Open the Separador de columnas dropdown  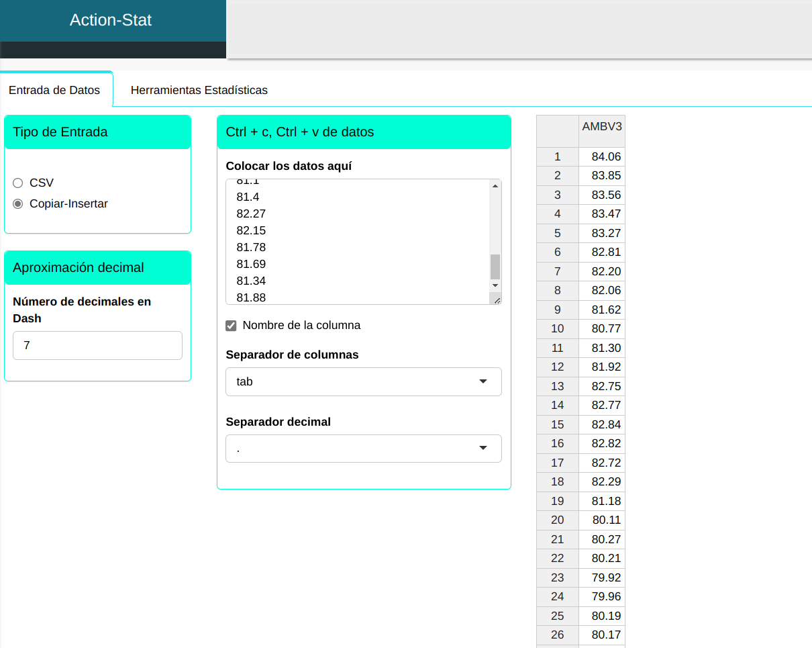point(364,381)
